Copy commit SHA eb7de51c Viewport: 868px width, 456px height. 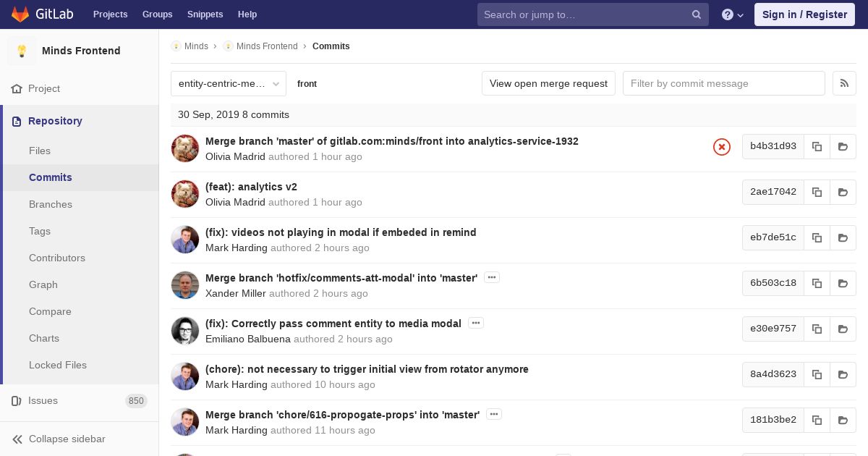pyautogui.click(x=817, y=237)
